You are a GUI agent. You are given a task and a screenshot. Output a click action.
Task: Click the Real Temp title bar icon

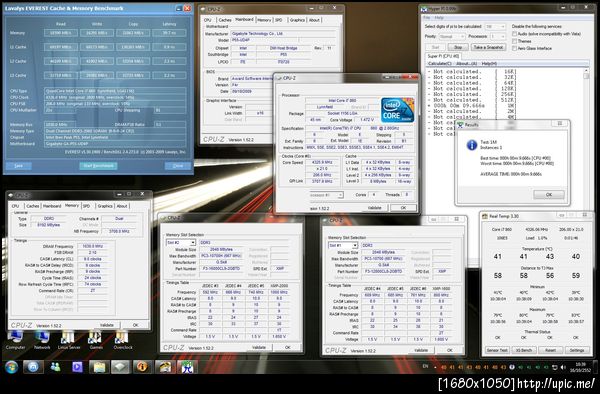click(484, 216)
